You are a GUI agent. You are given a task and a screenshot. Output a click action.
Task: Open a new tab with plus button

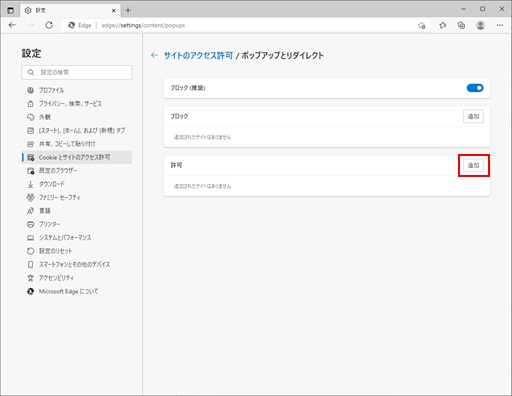(128, 10)
